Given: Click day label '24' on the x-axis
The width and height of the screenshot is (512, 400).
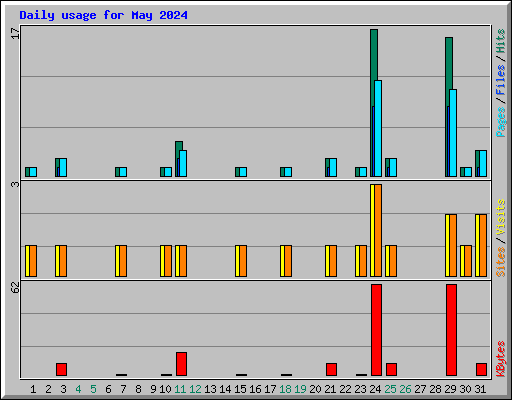Looking at the screenshot, I should click(x=375, y=389).
